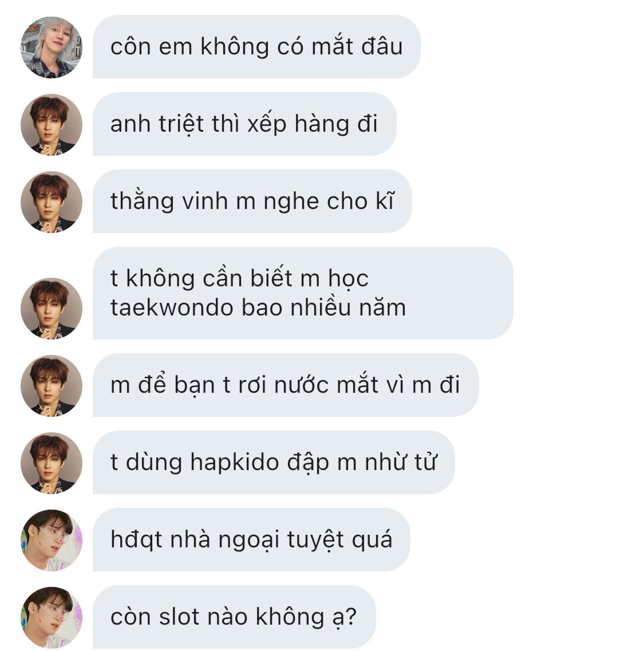Viewport: 644px width, 651px height.
Task: Click the "còn slot nào không ạ?" message
Action: (x=234, y=617)
